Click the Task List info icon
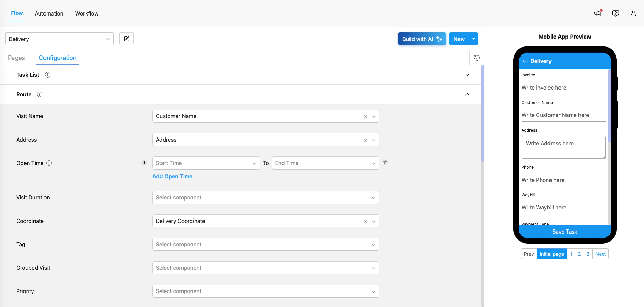 [x=48, y=75]
